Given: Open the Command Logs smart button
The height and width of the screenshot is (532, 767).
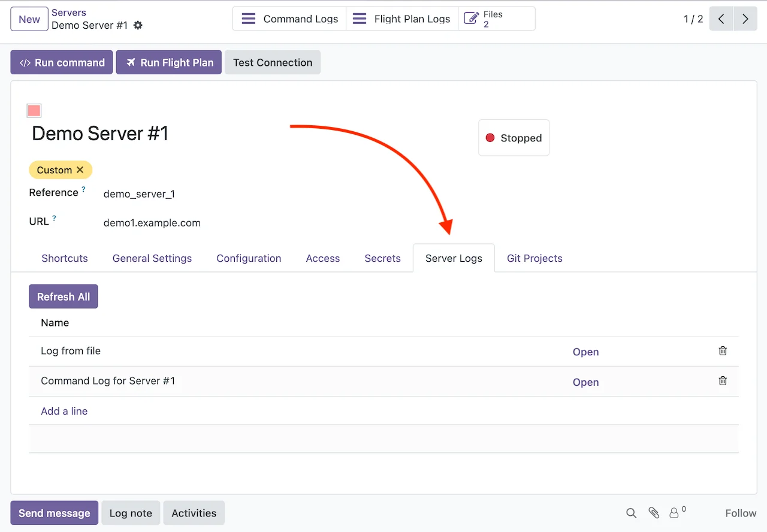Looking at the screenshot, I should [x=289, y=19].
